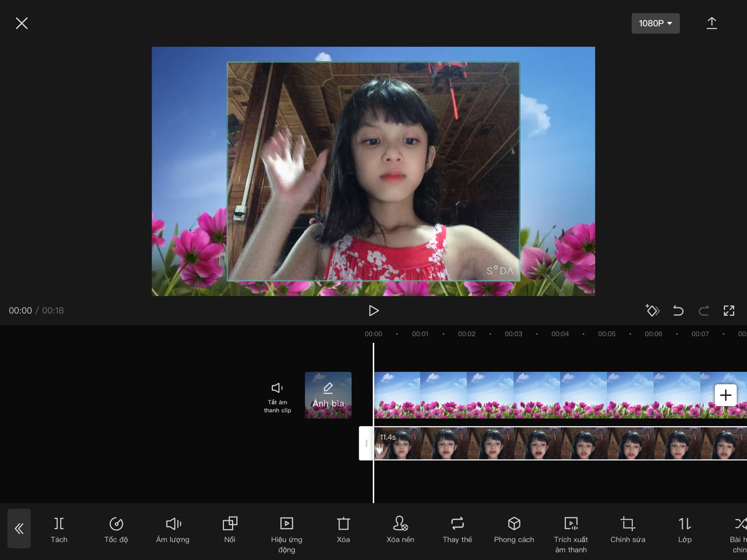Open the Lớp layer ordering tool
Screen dimensions: 747x560
click(685, 530)
